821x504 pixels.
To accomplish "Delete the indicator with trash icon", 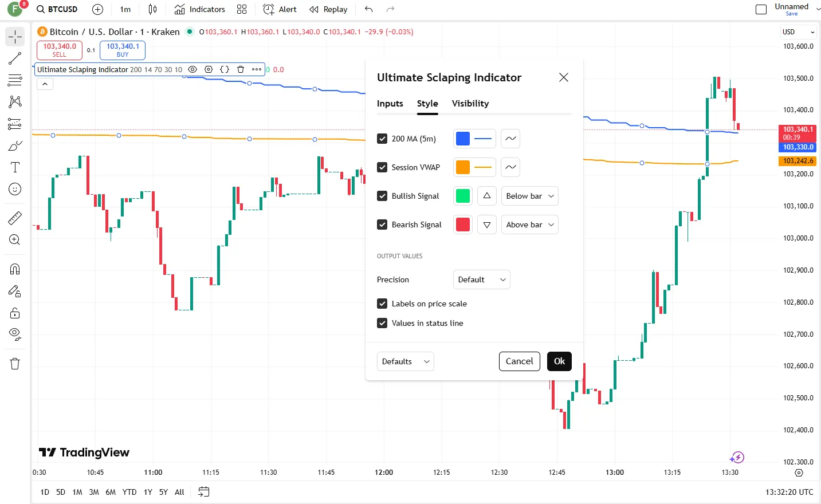I will 241,69.
